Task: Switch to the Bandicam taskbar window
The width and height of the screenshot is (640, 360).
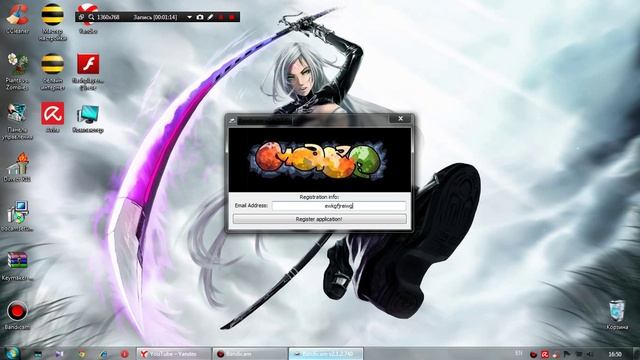Action: (x=250, y=354)
